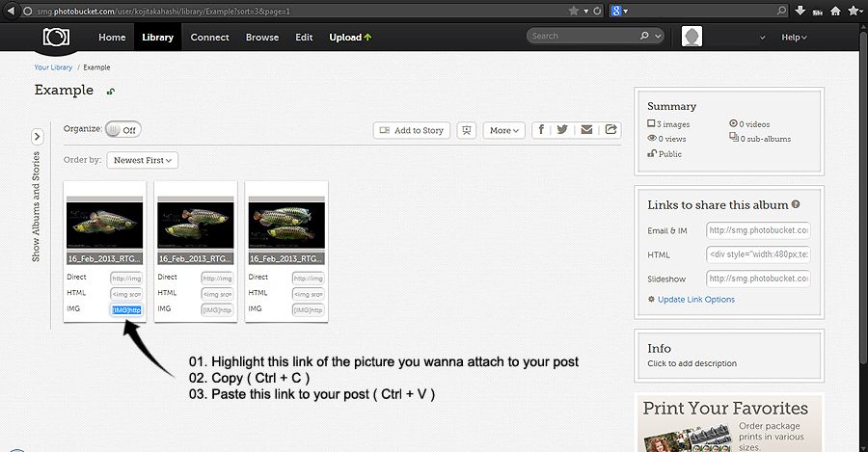868x452 pixels.
Task: Open the search options chevron
Action: 658,36
